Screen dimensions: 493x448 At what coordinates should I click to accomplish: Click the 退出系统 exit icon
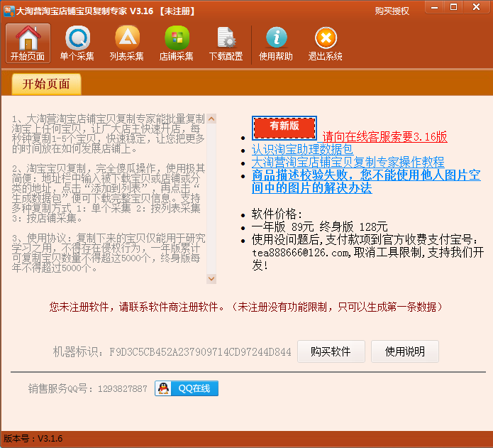(x=326, y=43)
